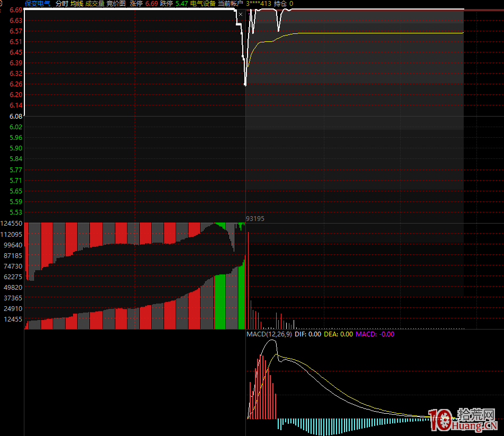Viewport: 504px width, 436px height.
Task: Click the 93195 volume readout
Action: tap(255, 218)
